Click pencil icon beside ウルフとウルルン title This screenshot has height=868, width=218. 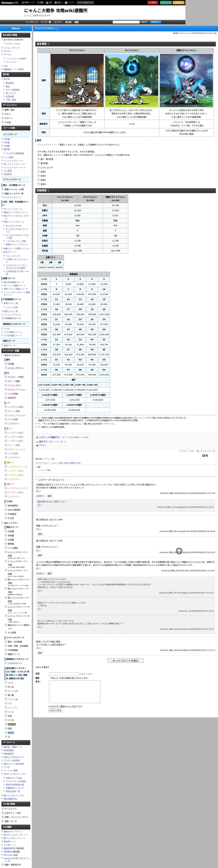pyautogui.click(x=57, y=29)
